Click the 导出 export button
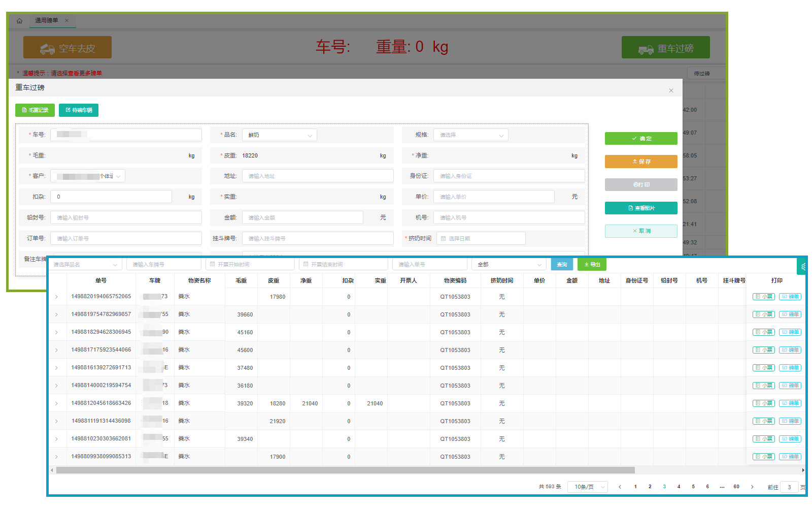The width and height of the screenshot is (812, 508). click(592, 264)
